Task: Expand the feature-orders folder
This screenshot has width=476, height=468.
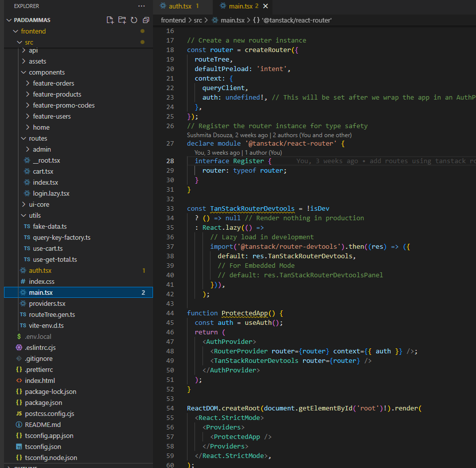Action: [27, 83]
